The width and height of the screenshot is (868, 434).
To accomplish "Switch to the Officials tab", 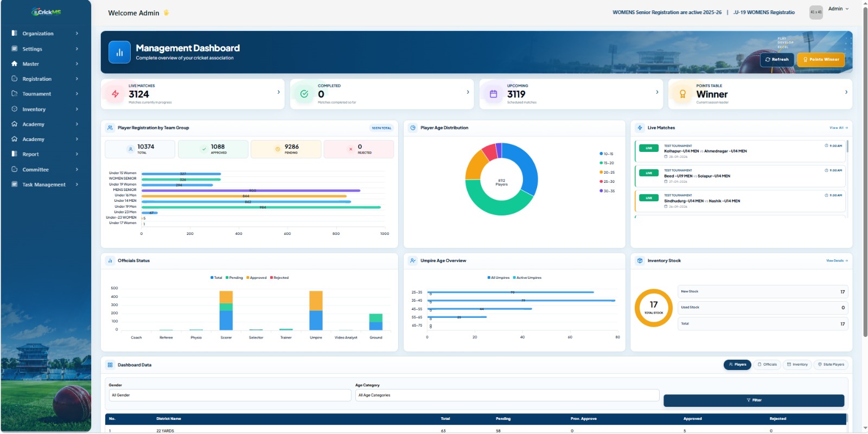I will tap(767, 365).
